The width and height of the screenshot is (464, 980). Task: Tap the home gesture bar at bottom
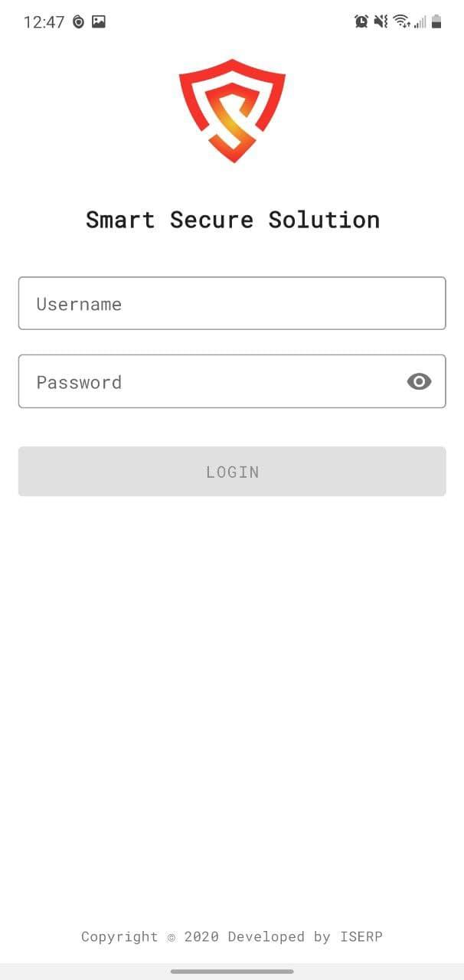pyautogui.click(x=232, y=972)
